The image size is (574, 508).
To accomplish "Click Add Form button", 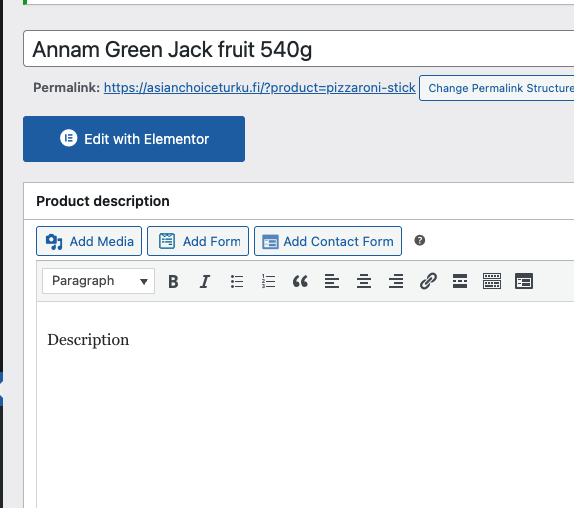I will (x=198, y=241).
